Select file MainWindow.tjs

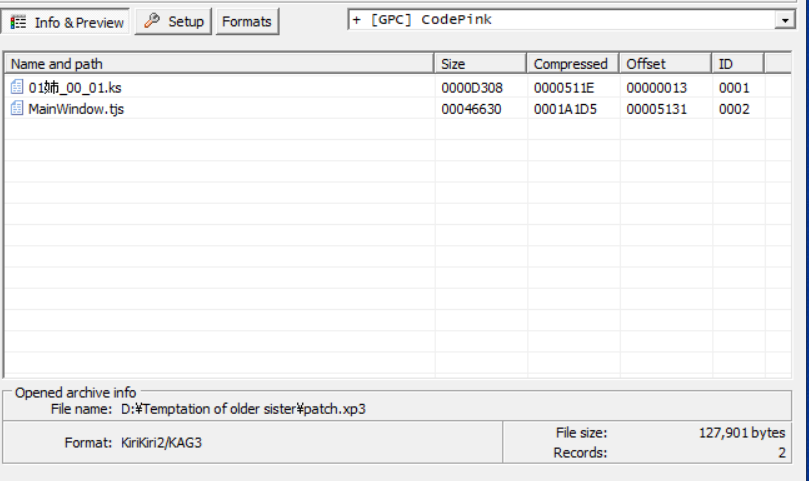coord(76,109)
